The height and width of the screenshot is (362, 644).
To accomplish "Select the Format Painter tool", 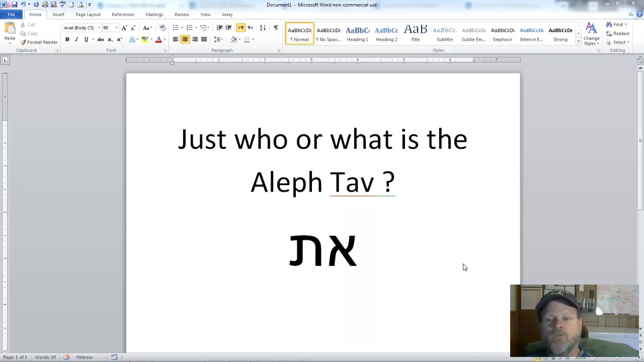I will [x=39, y=42].
